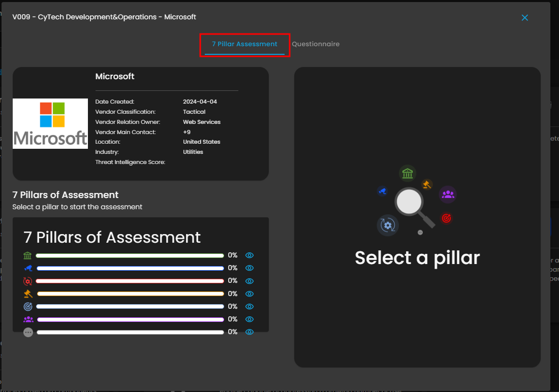This screenshot has height=392, width=559.
Task: Click the eye icon on the gray ellipsis row
Action: (250, 332)
